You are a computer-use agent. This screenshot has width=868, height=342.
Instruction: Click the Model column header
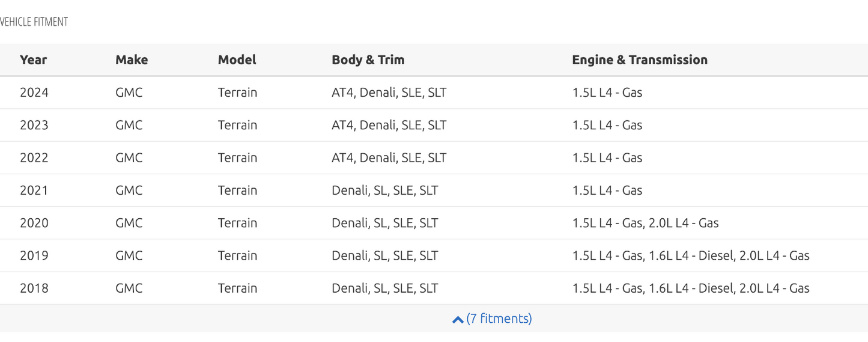pyautogui.click(x=237, y=60)
